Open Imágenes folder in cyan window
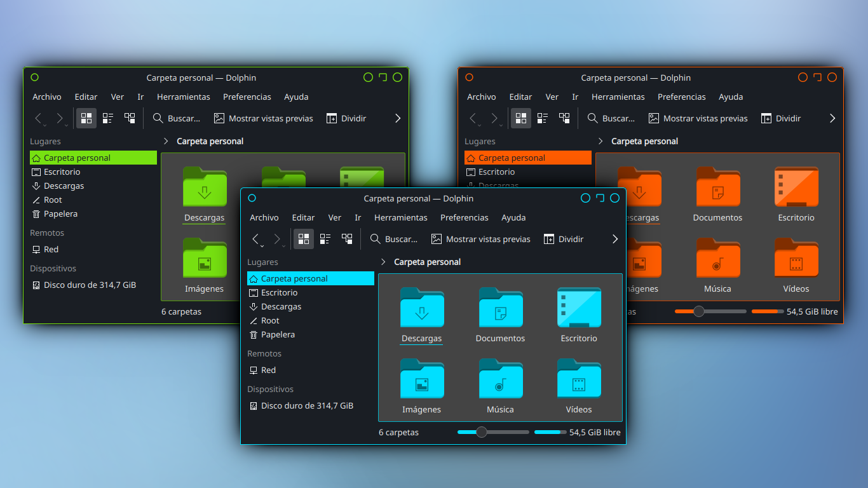Viewport: 868px width, 488px height. pyautogui.click(x=421, y=386)
